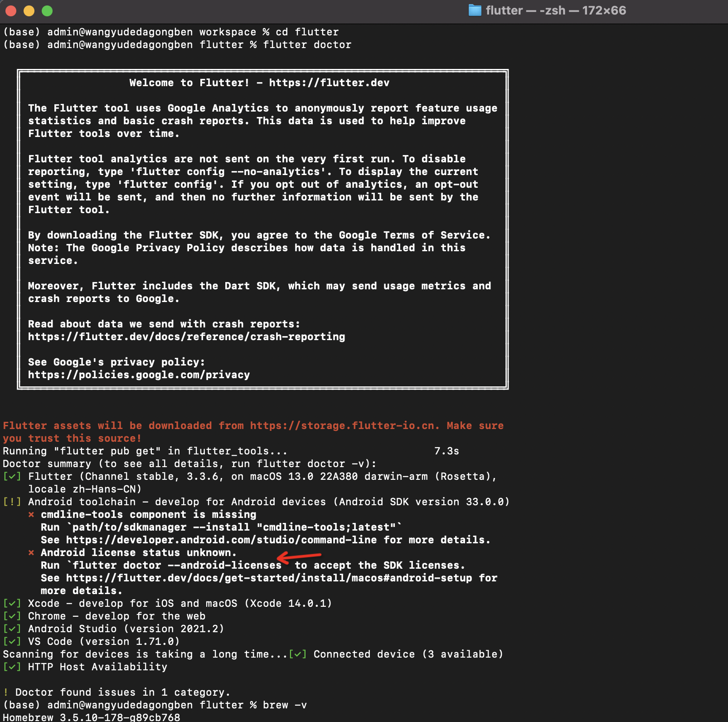Open the https://flutter.dev link in welcome banner
The image size is (728, 722).
[329, 83]
